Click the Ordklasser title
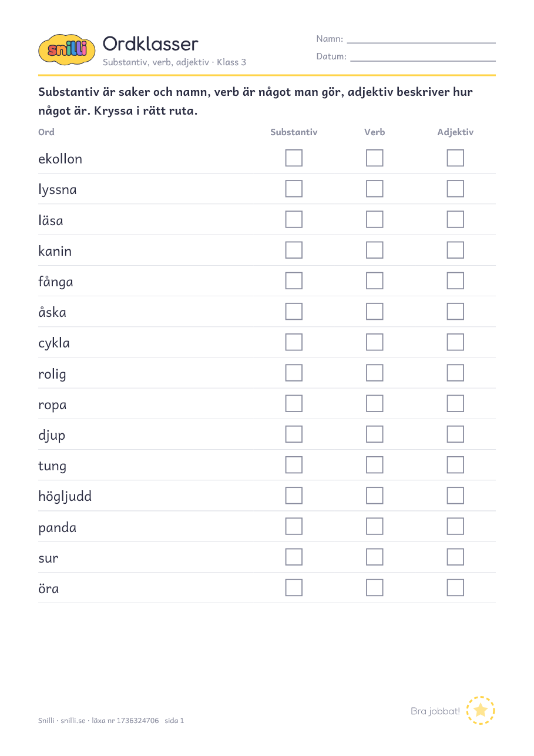Screen dimensions: 534x756 click(x=150, y=44)
